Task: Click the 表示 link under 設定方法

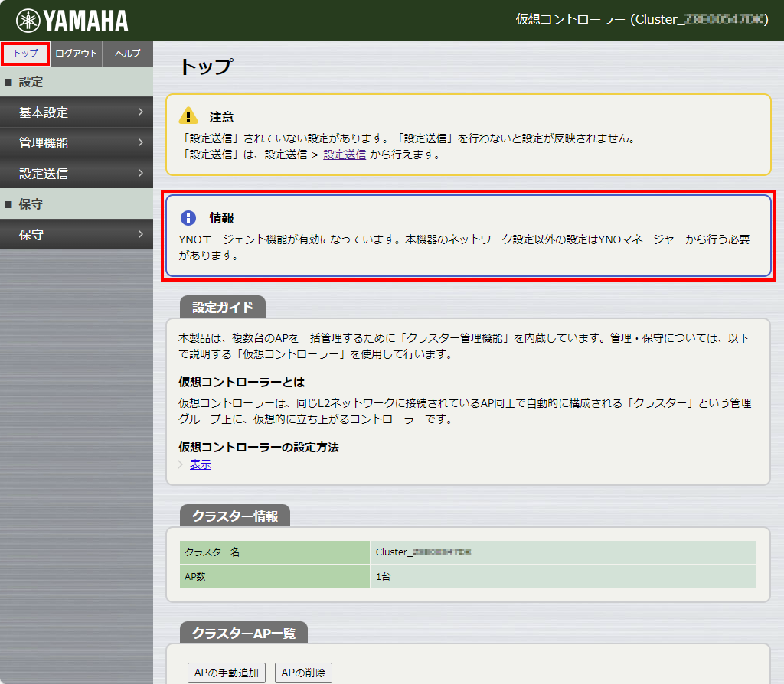Action: [201, 464]
